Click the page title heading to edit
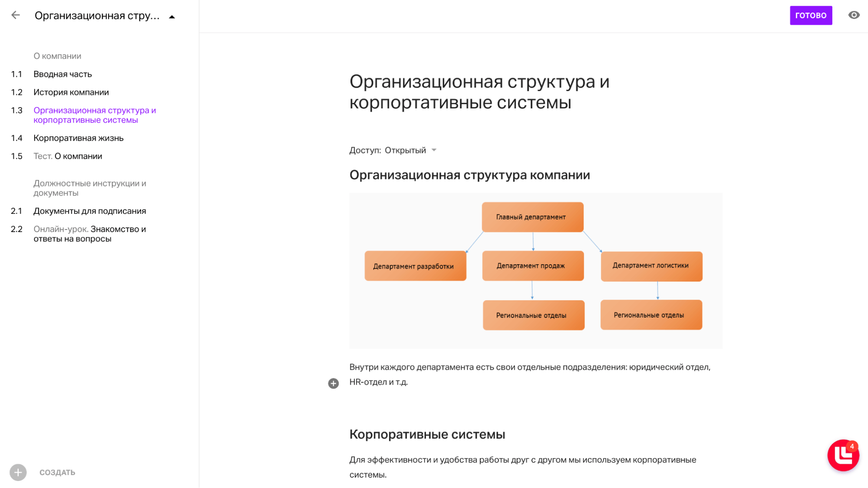868x488 pixels. 479,92
